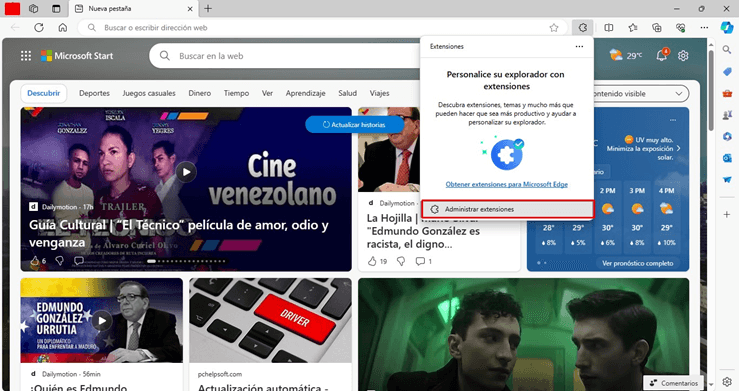739x391 pixels.
Task: Open notifications bell with red badge
Action: click(x=662, y=55)
